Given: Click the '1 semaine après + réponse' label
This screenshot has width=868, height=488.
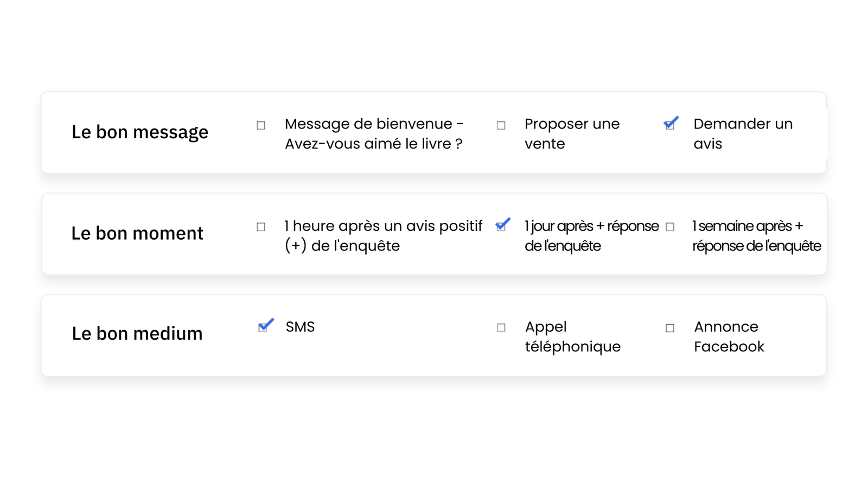Looking at the screenshot, I should point(756,236).
